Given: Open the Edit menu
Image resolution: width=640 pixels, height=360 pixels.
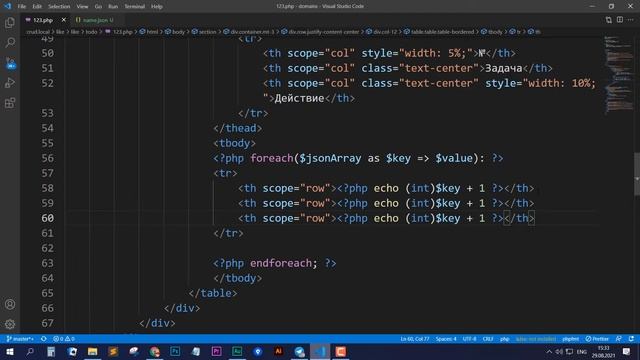Looking at the screenshot, I should (x=37, y=7).
